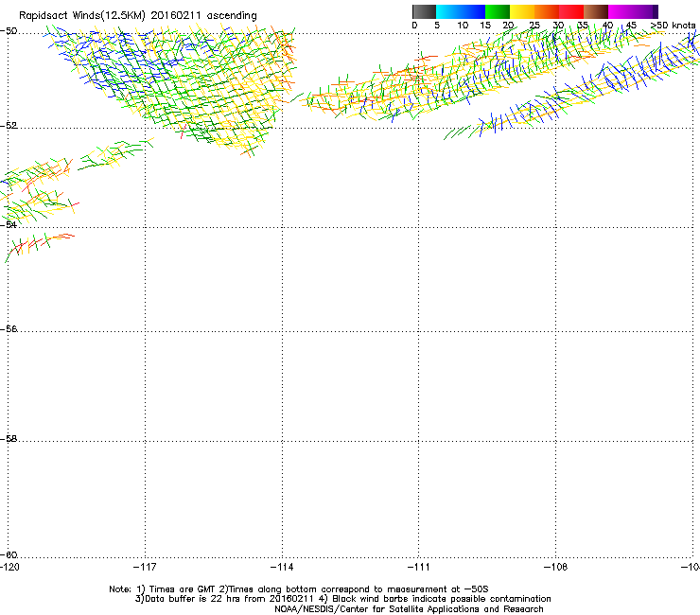Click the '0' legend scale label
The width and height of the screenshot is (700, 615).
pos(414,26)
